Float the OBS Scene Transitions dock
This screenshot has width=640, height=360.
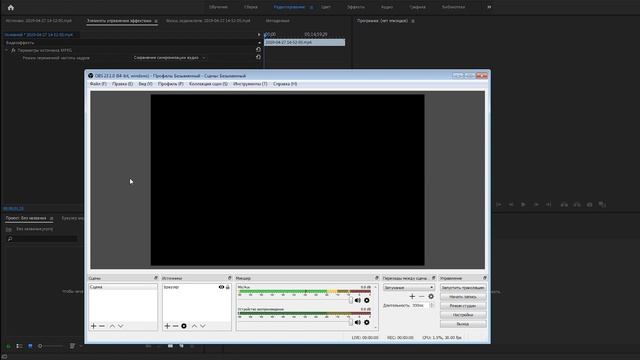pyautogui.click(x=433, y=278)
